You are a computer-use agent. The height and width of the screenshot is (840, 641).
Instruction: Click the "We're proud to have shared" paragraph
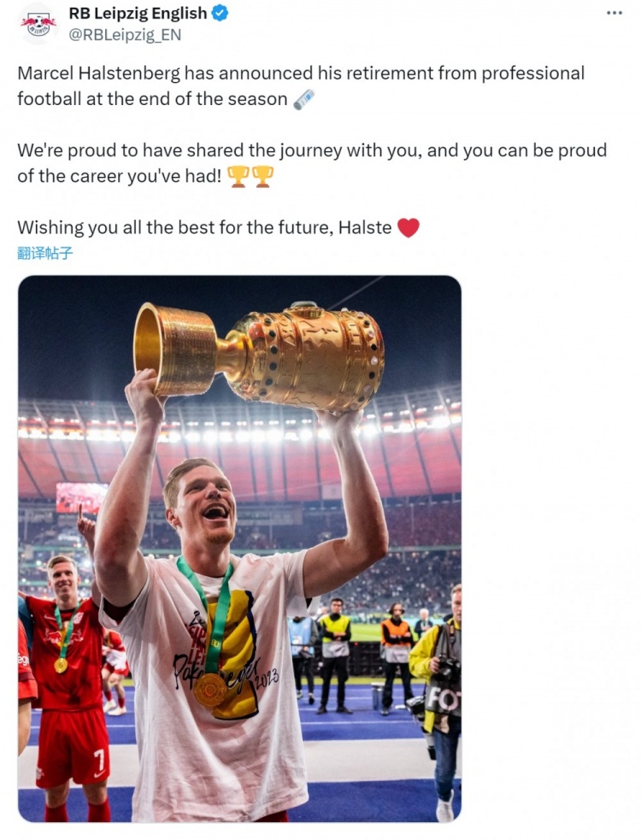[x=256, y=162]
